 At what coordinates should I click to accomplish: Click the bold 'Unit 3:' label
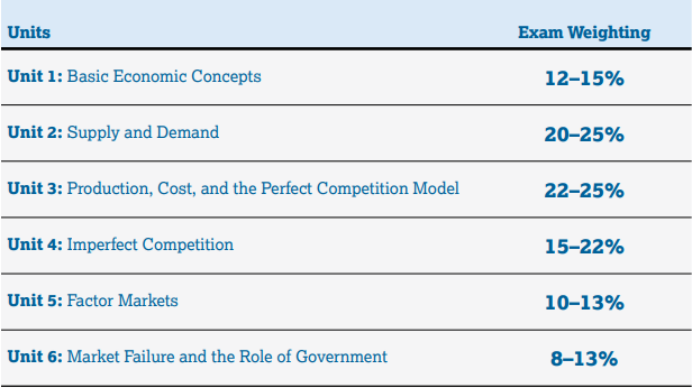35,189
